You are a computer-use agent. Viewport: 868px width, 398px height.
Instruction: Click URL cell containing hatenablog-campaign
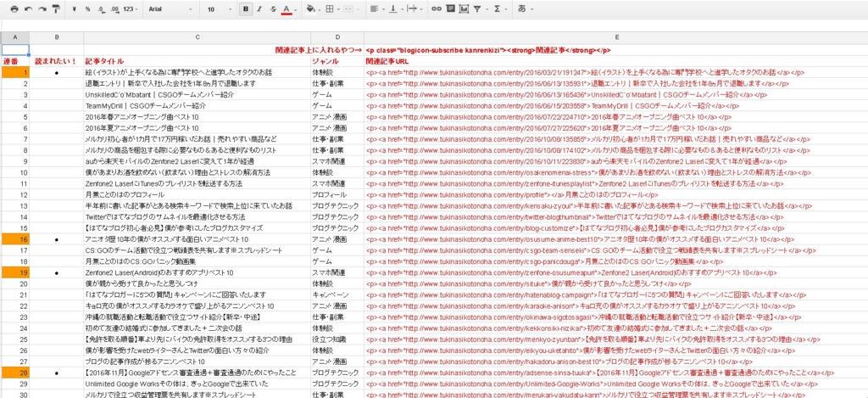click(616, 295)
